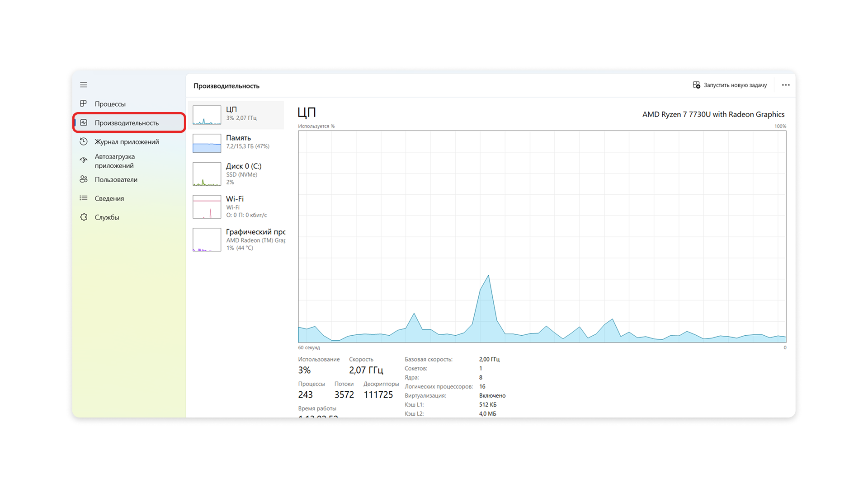Click the 111725 descriptors count
Screen dimensions: 868x488
[x=378, y=394]
